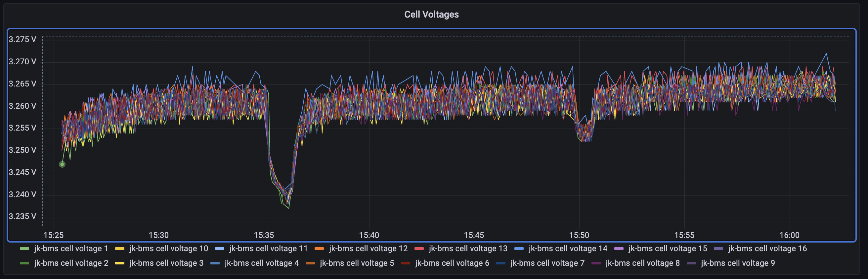The image size is (868, 279).
Task: Click yellow swatch next to cell voltage 3
Action: click(x=120, y=263)
